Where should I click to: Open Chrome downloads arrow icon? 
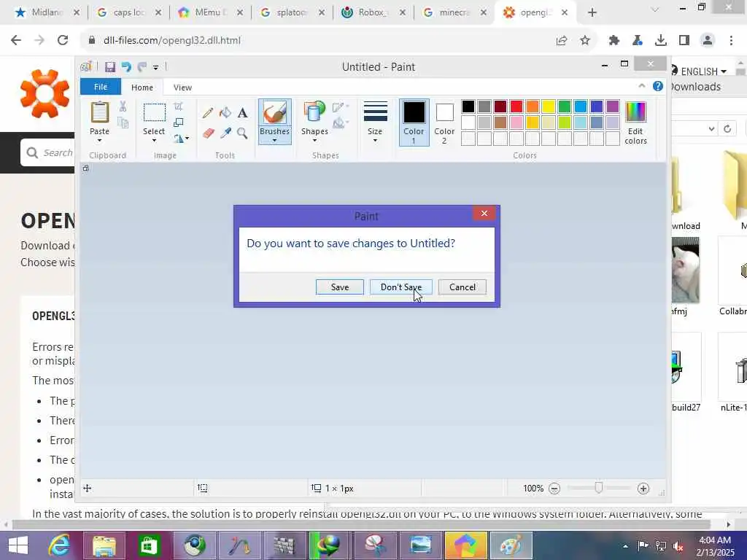point(661,41)
